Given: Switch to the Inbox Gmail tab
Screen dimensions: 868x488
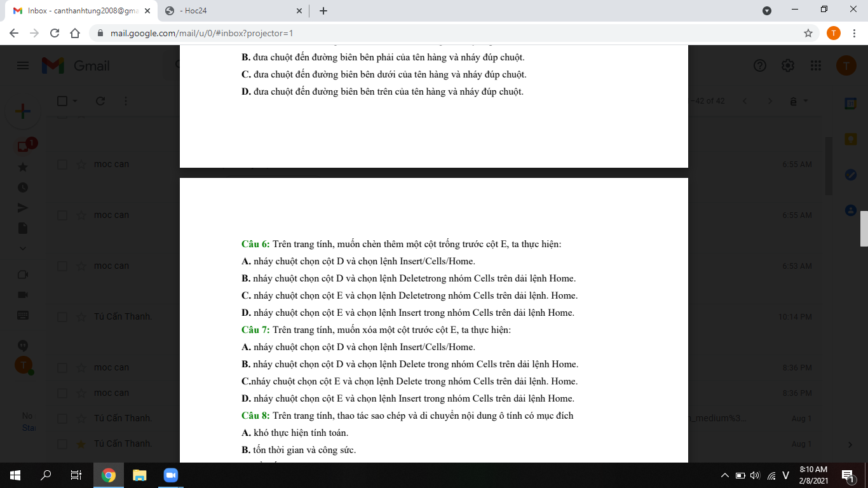Looking at the screenshot, I should coord(81,11).
